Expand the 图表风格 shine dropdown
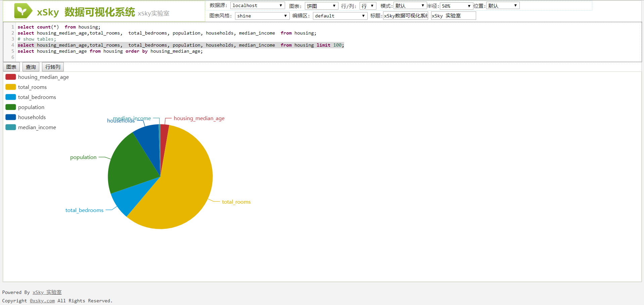 tap(262, 16)
